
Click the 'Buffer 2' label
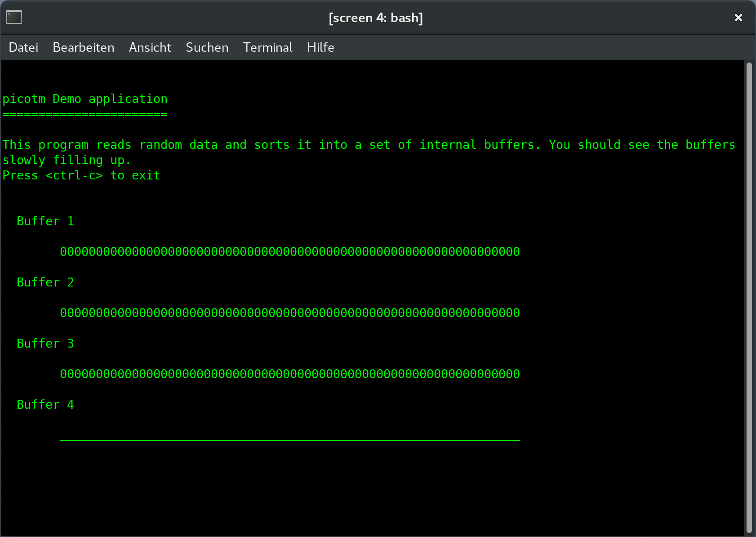(x=45, y=282)
